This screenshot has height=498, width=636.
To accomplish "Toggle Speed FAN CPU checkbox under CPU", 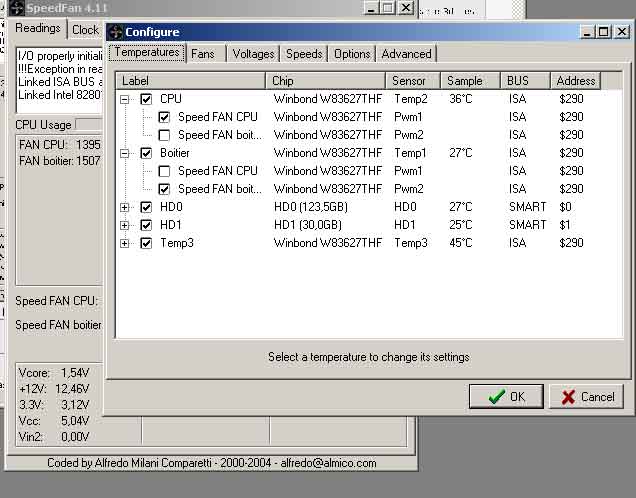I will click(165, 117).
